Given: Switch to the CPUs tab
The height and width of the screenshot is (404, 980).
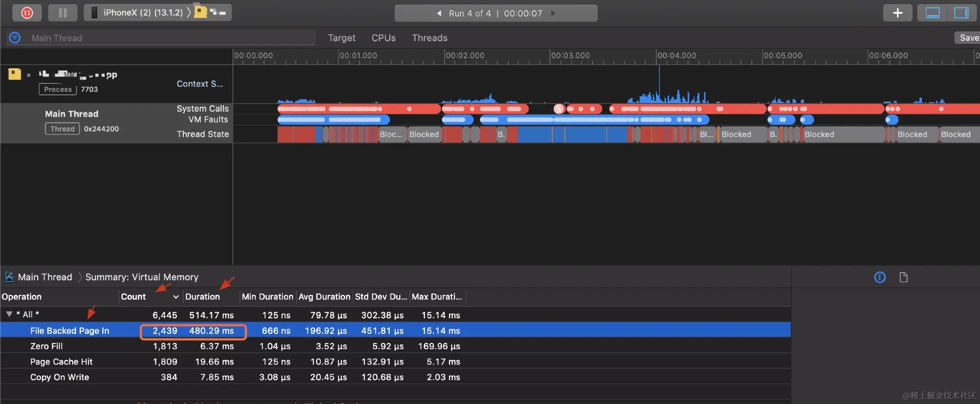Looking at the screenshot, I should (x=384, y=38).
